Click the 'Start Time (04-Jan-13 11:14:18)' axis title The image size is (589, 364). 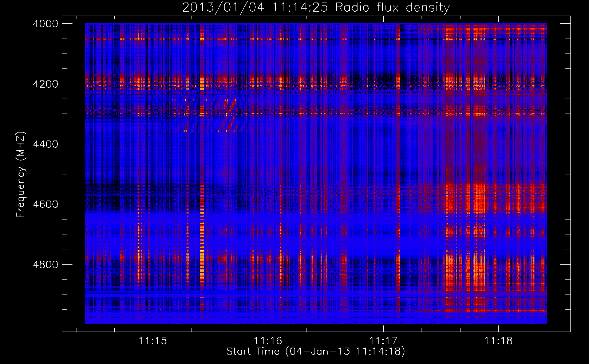click(316, 352)
